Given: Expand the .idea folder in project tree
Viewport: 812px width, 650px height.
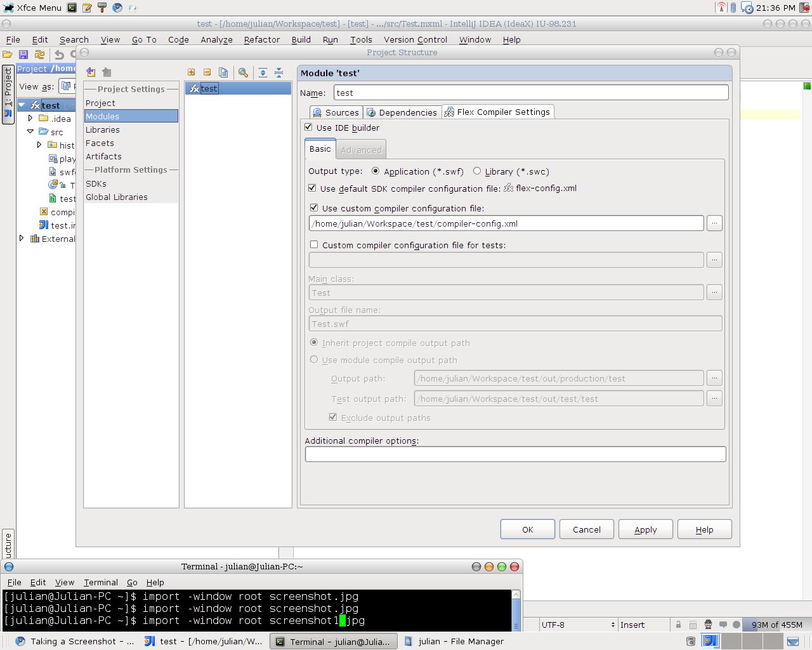Looking at the screenshot, I should click(x=30, y=118).
